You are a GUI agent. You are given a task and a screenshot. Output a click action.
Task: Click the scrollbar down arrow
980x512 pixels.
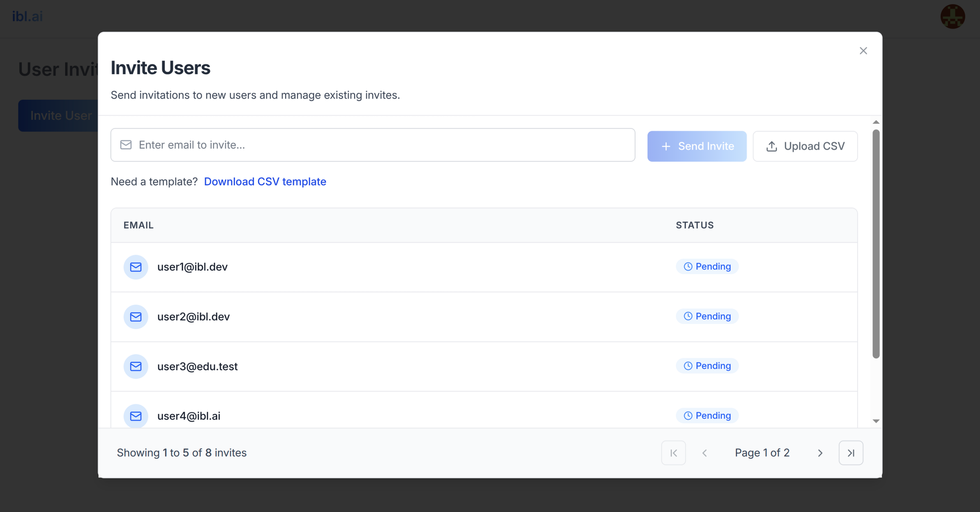pos(876,421)
